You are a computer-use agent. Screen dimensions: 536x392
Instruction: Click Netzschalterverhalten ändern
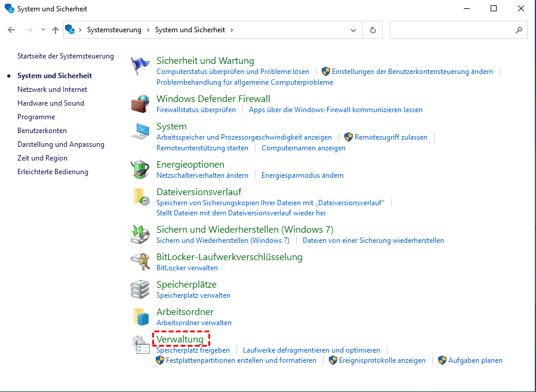pos(202,175)
